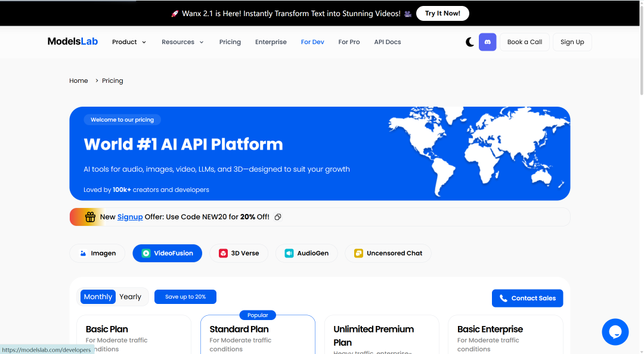Open API Docs nav link
The image size is (644, 354).
(388, 42)
